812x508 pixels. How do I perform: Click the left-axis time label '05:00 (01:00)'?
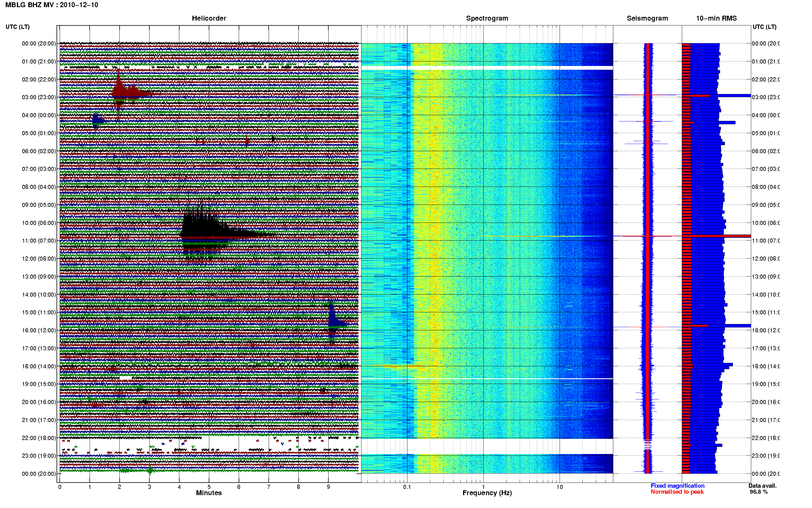[x=39, y=133]
